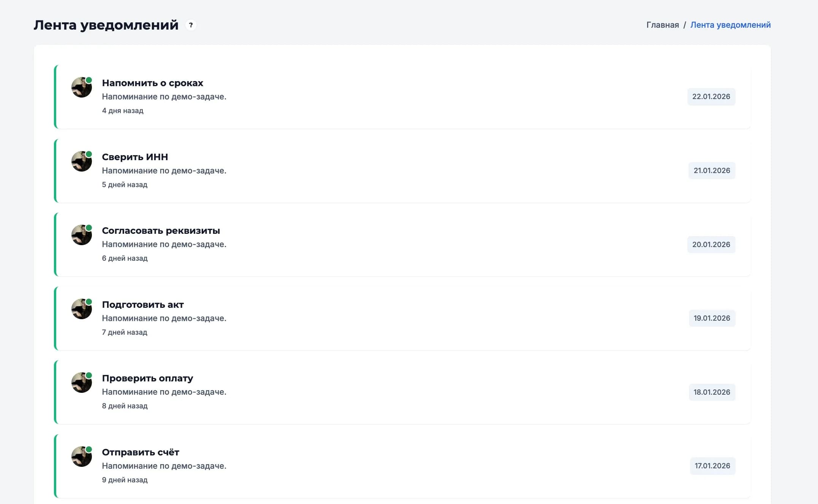Click description under Проверить оплату
The width and height of the screenshot is (818, 504).
[164, 392]
